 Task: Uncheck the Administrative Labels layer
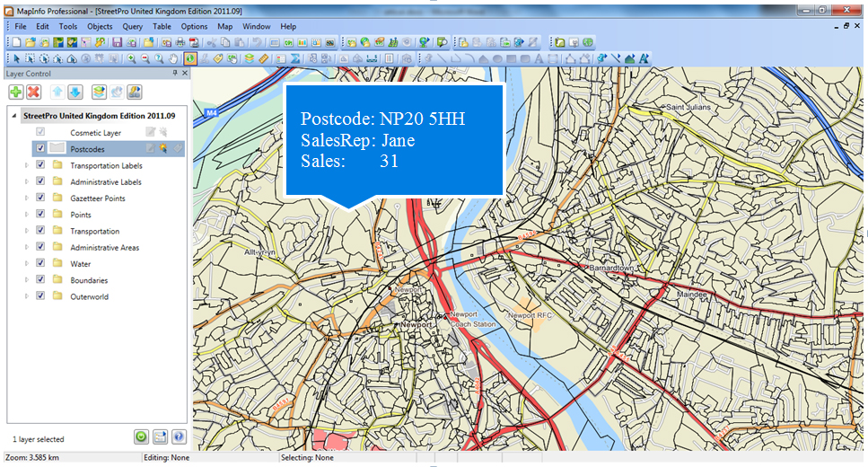pos(40,181)
